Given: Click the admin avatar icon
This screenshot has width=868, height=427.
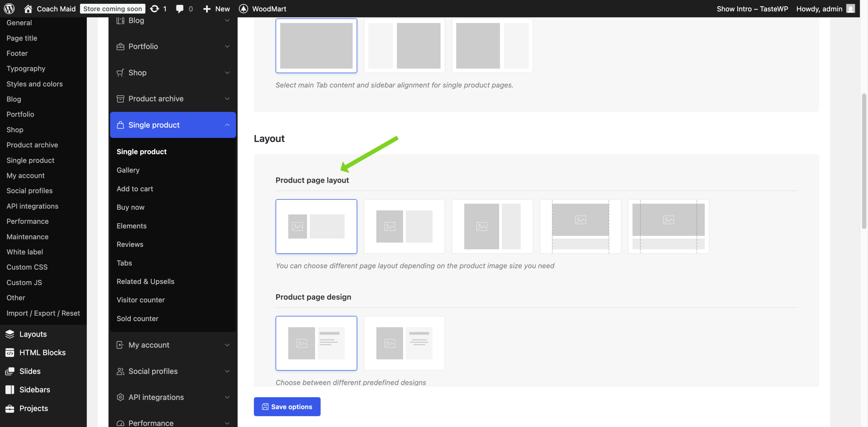Looking at the screenshot, I should [x=851, y=9].
